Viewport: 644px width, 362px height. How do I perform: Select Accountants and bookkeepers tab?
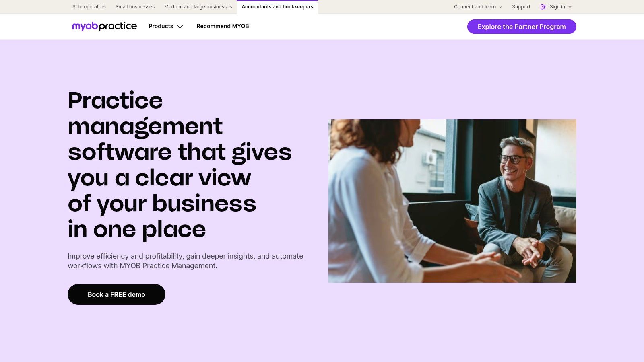coord(277,7)
